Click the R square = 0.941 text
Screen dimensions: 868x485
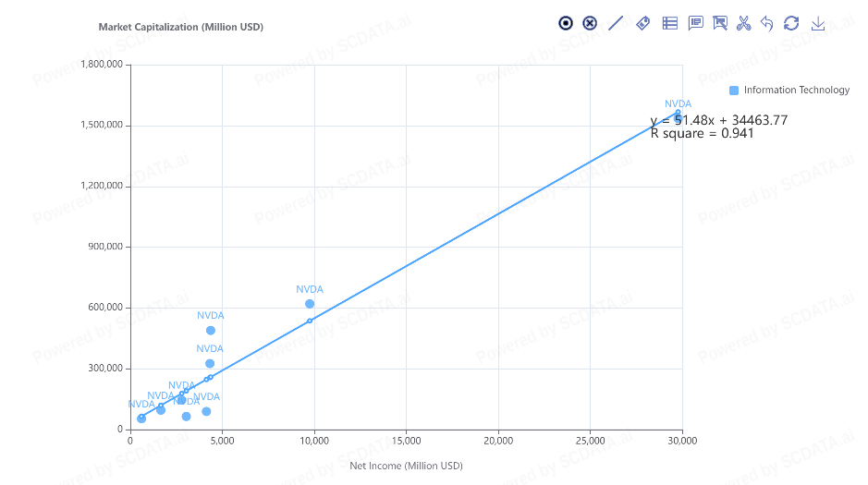[x=703, y=134]
